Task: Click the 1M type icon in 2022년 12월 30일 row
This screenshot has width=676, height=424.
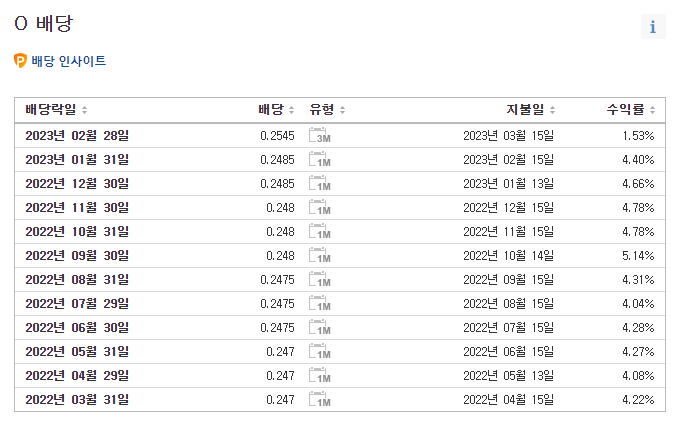Action: [x=319, y=184]
